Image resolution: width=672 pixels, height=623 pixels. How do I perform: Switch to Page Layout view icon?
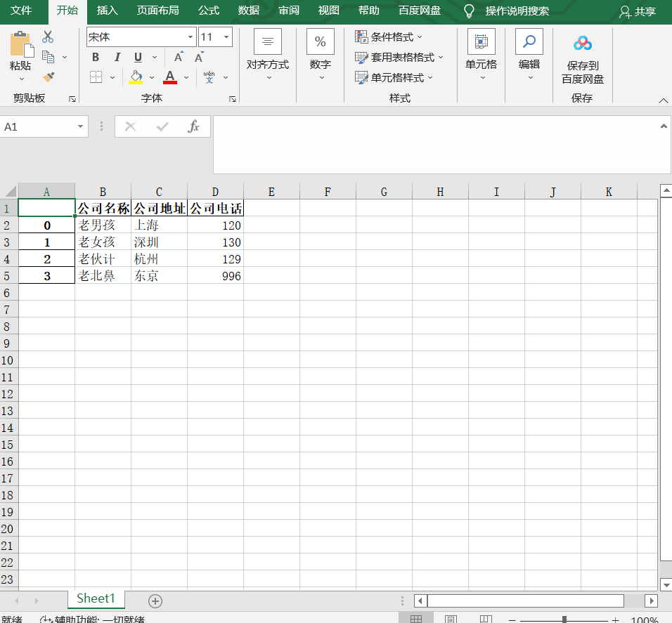pyautogui.click(x=451, y=619)
